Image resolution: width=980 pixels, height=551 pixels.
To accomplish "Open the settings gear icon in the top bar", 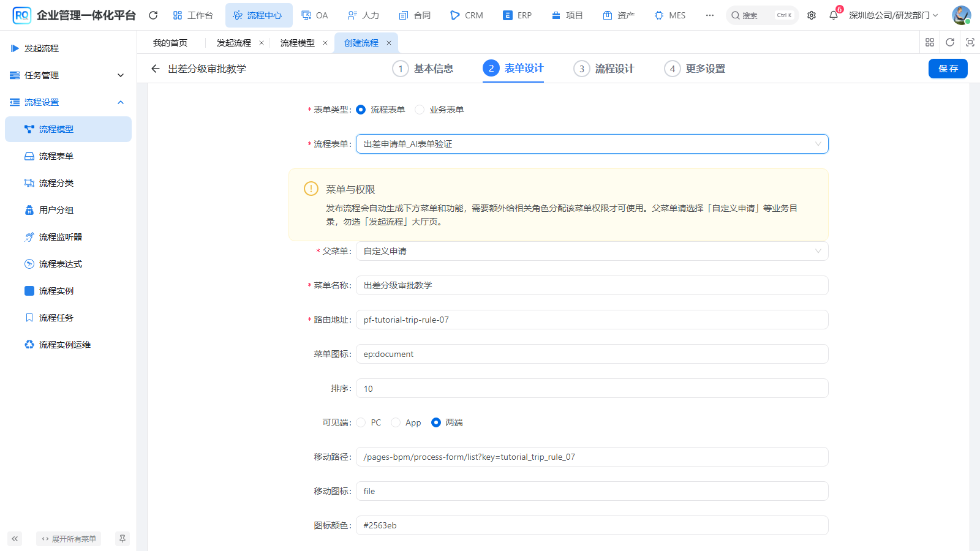I will (x=812, y=15).
